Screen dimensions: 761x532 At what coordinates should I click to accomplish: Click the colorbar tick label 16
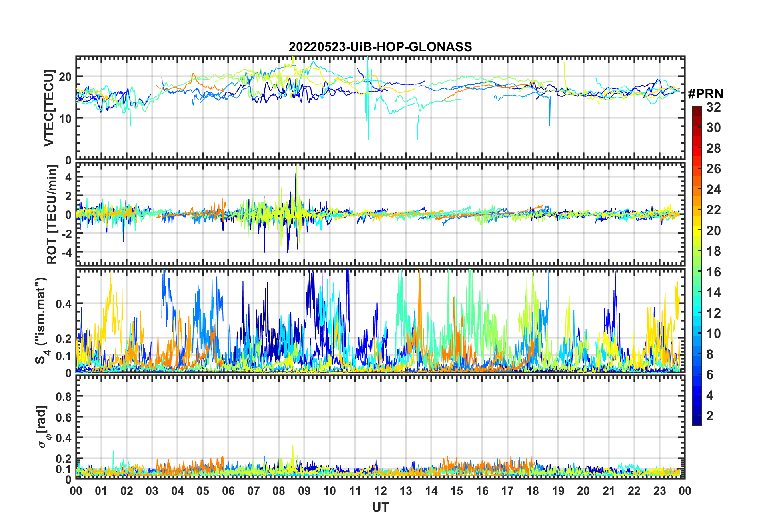[x=713, y=272]
